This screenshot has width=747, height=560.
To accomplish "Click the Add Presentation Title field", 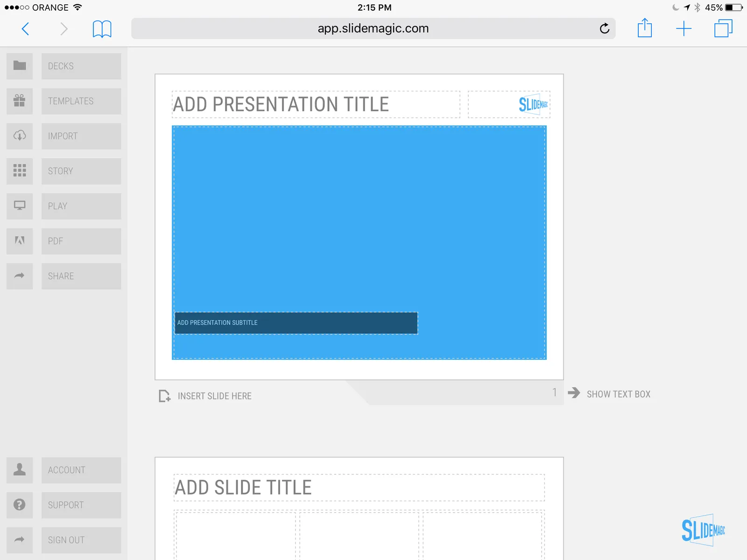I will coord(316,105).
